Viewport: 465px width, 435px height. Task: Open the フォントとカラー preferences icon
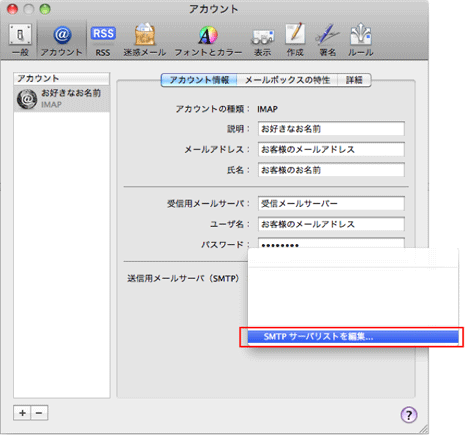(x=208, y=39)
